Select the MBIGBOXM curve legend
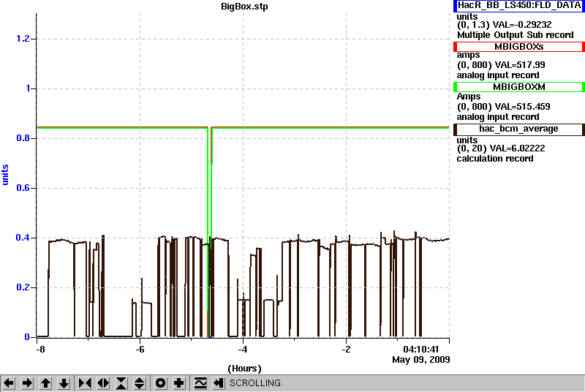Viewport: 585px width, 392px height. click(x=519, y=87)
